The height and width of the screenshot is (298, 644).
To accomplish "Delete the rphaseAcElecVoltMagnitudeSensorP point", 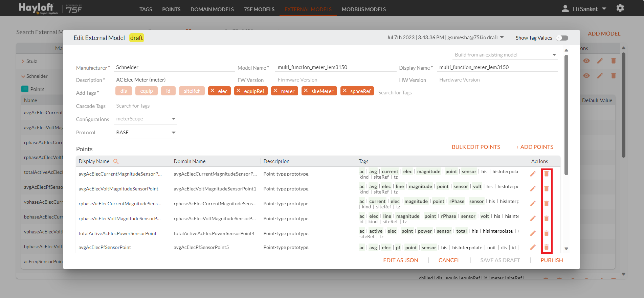I will click(x=546, y=219).
